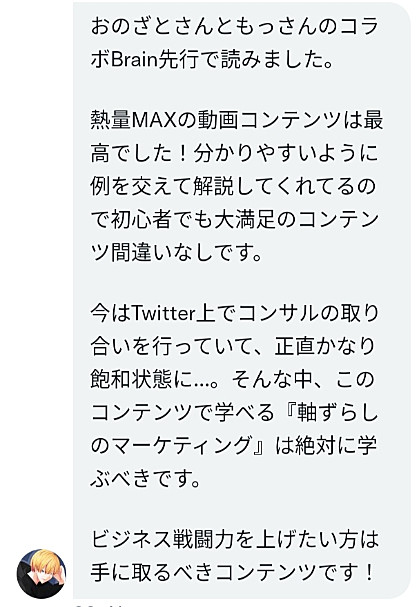Click the line ぶべきです。

coord(146,478)
